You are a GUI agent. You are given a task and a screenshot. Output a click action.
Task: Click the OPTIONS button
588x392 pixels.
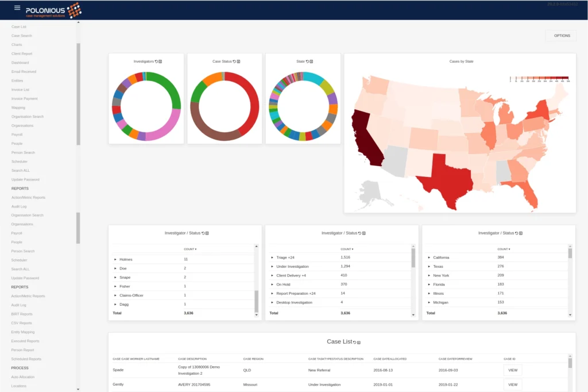pyautogui.click(x=562, y=36)
